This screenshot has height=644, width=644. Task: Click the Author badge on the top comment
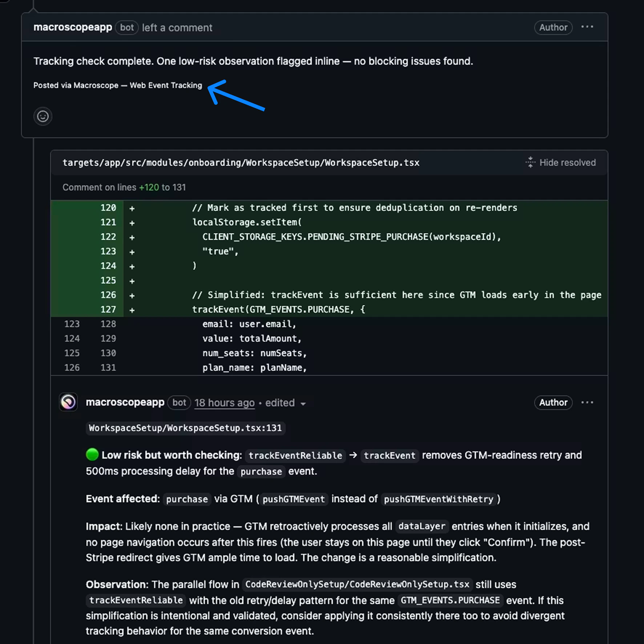click(553, 27)
